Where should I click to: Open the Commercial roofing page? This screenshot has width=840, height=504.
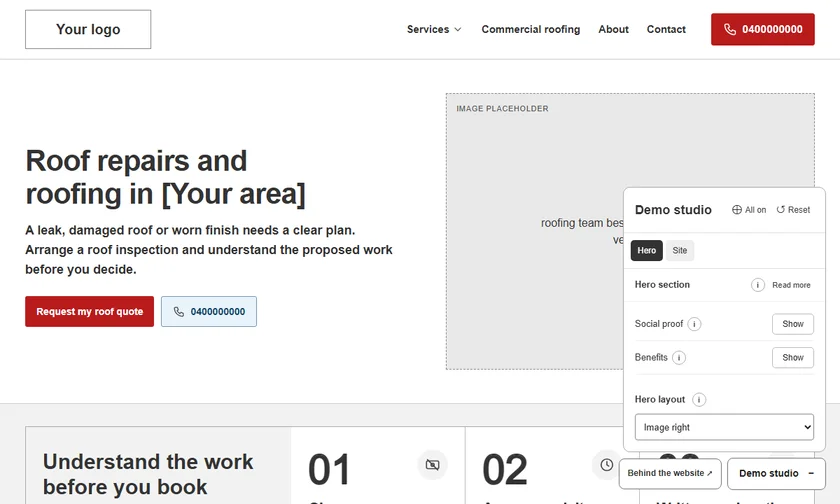(x=530, y=29)
